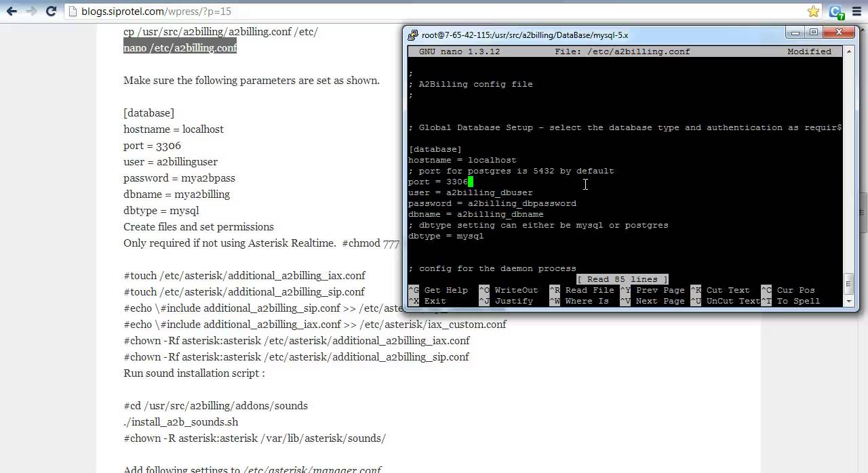Click '; port for postgres is 5432' comment
Image resolution: width=868 pixels, height=473 pixels.
tap(511, 171)
